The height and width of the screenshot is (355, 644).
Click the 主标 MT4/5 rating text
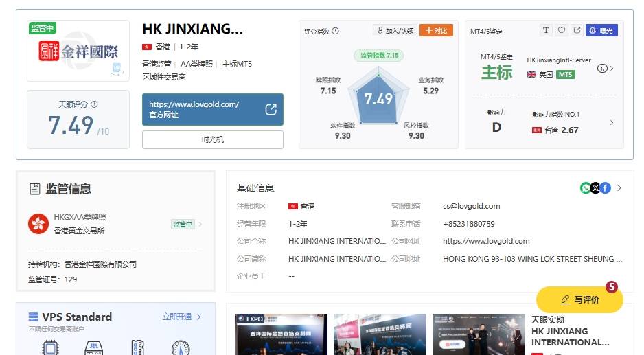tap(496, 72)
